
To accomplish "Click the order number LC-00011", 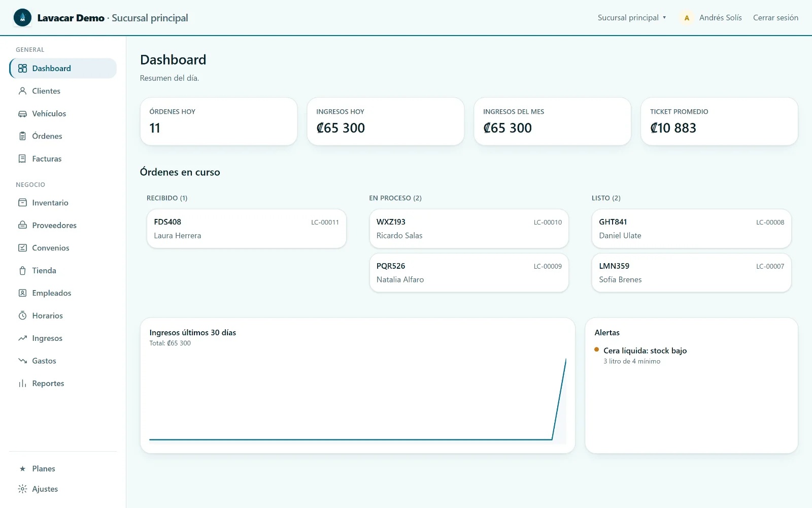I will (325, 223).
